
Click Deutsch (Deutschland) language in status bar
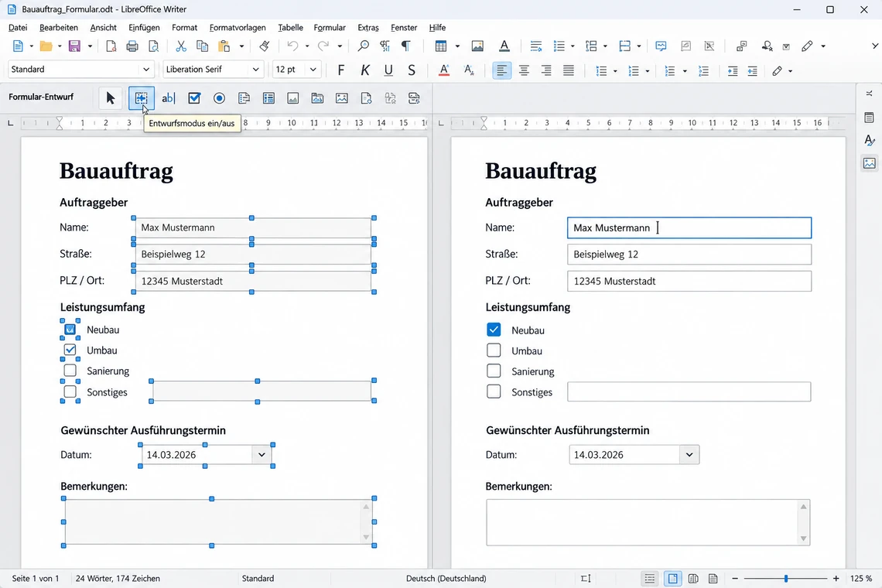click(446, 579)
